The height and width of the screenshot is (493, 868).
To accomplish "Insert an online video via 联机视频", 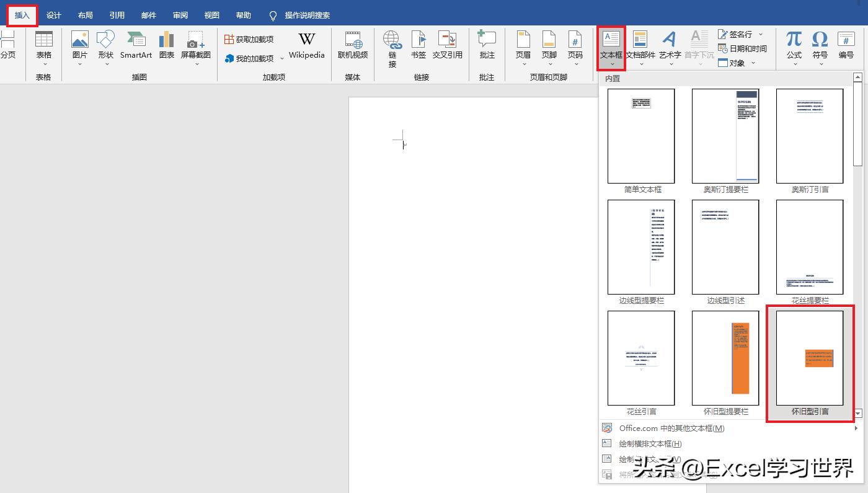I will tap(352, 43).
